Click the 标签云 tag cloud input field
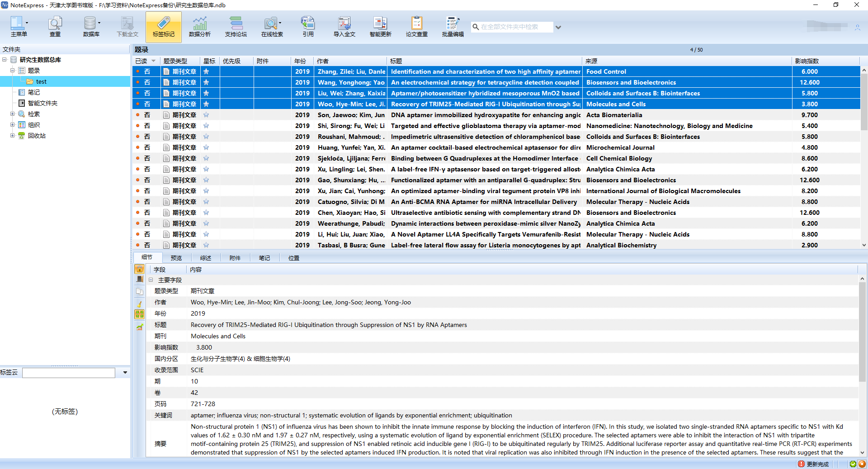Screen dimensions: 868x469 click(69, 373)
